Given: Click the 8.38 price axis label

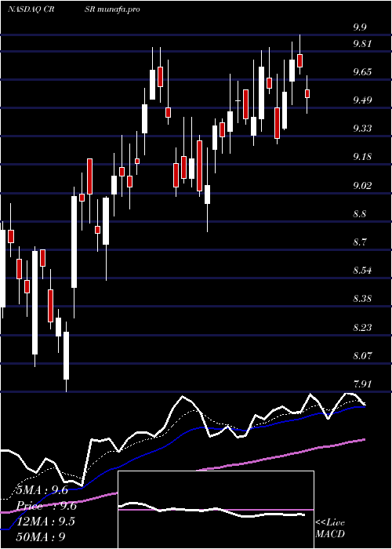Looking at the screenshot, I should click(x=362, y=299).
